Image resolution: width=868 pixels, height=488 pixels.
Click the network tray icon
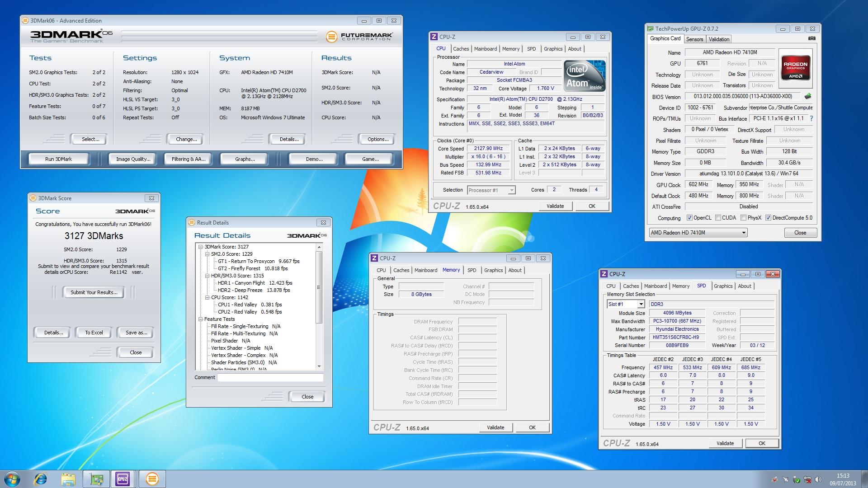(807, 479)
